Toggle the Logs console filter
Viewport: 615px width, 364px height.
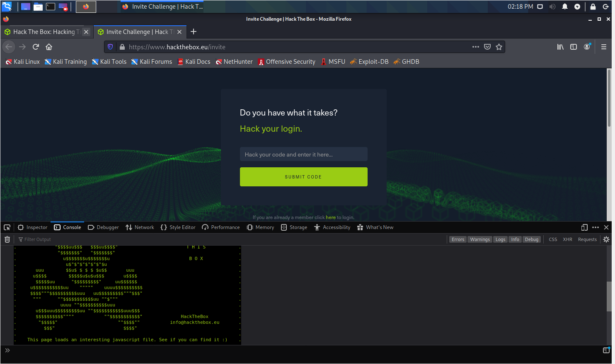pyautogui.click(x=501, y=239)
